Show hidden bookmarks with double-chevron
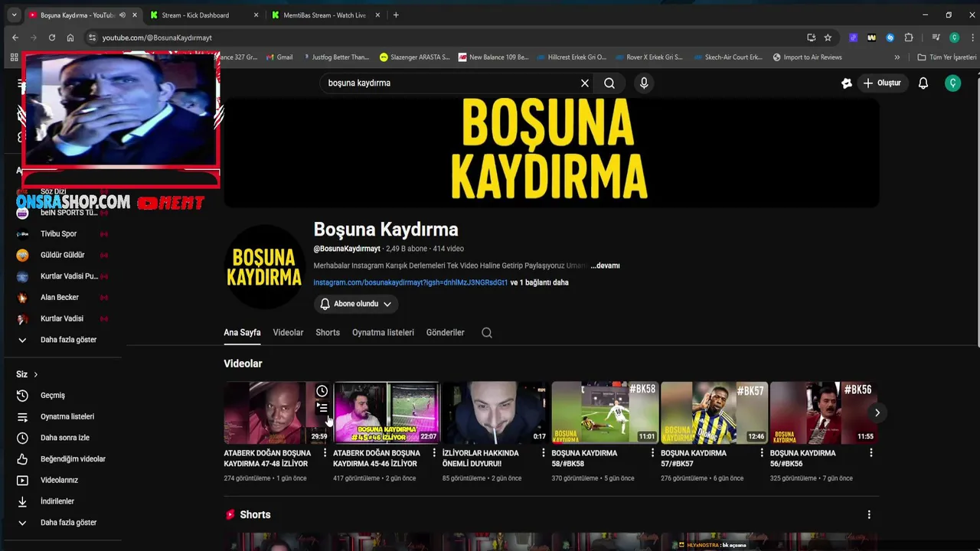Viewport: 980px width, 551px height. [897, 57]
